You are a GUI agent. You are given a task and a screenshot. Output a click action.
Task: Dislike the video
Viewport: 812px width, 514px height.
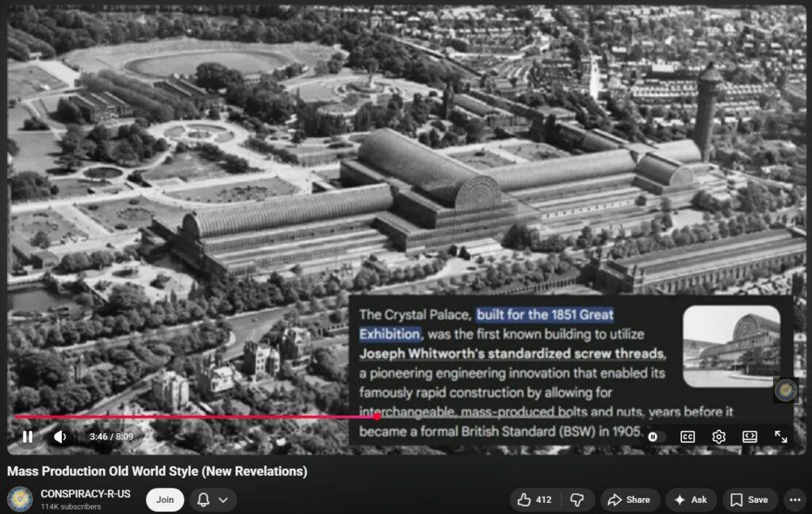point(578,500)
